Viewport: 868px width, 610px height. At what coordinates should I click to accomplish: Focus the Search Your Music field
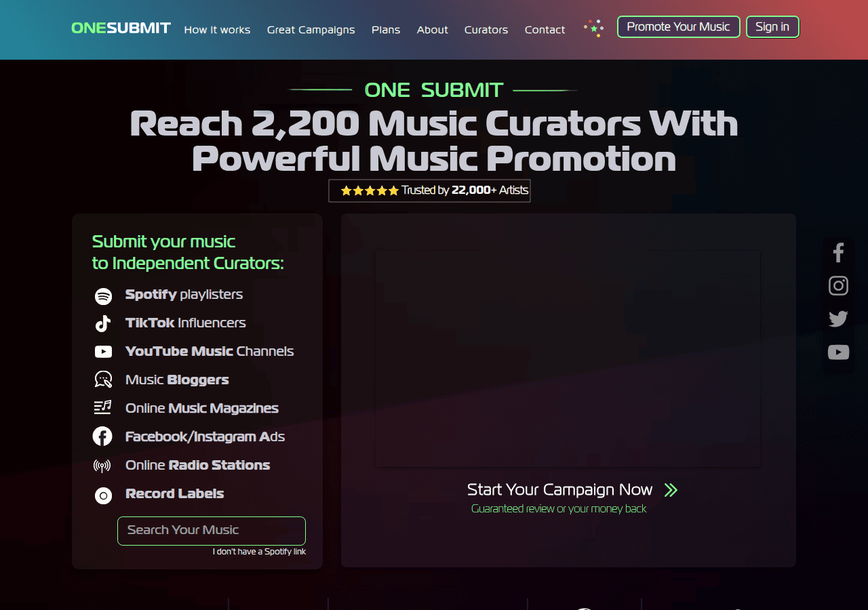click(x=212, y=531)
